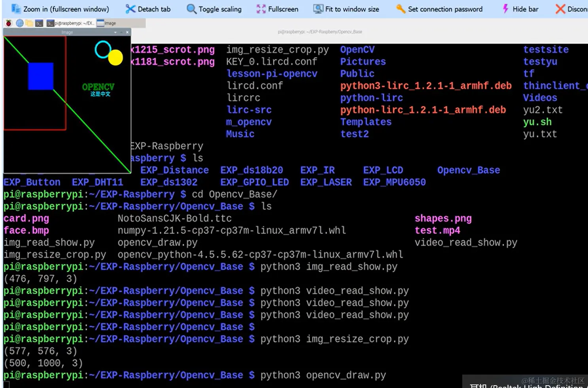Select the Pictures directory name

click(363, 62)
